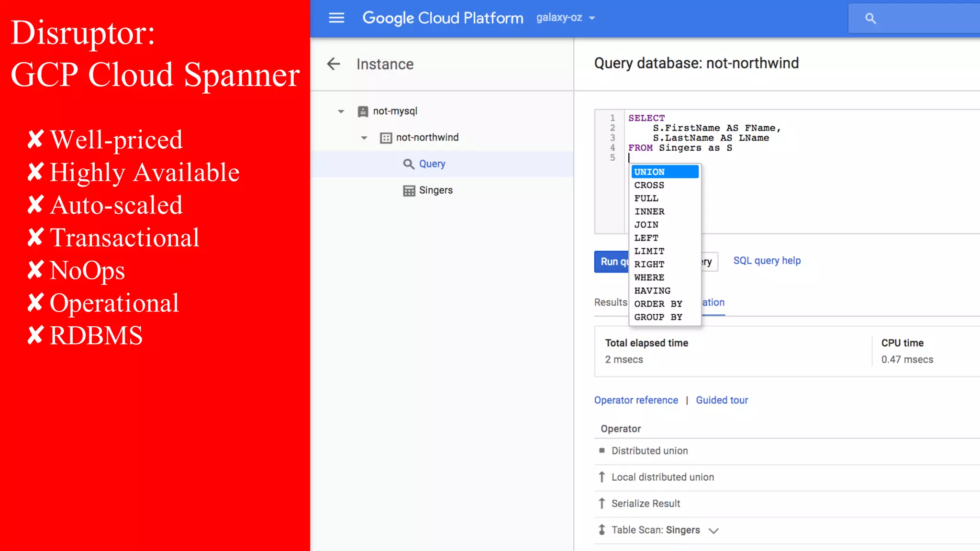Click the Singers table icon
This screenshot has width=980, height=551.
[409, 190]
